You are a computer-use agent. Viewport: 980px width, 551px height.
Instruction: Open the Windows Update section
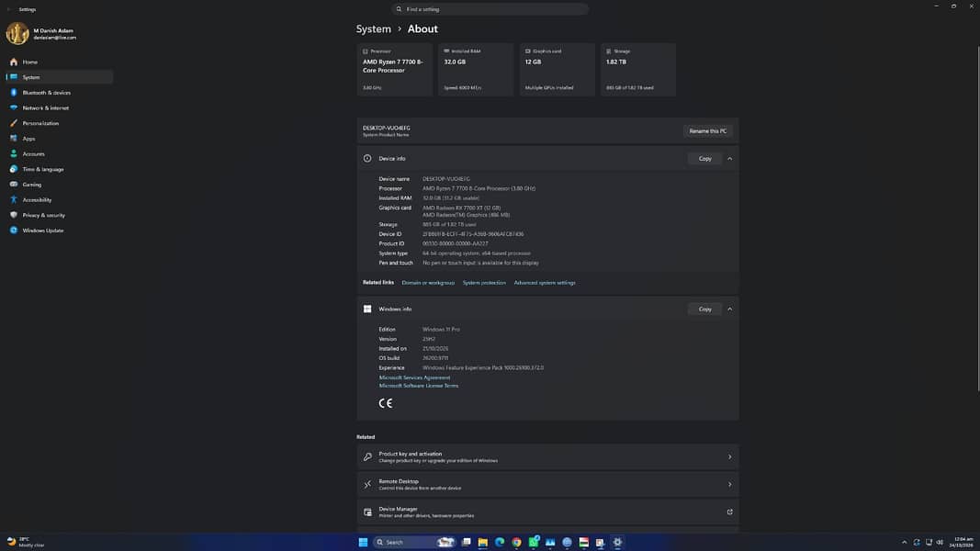(x=60, y=230)
